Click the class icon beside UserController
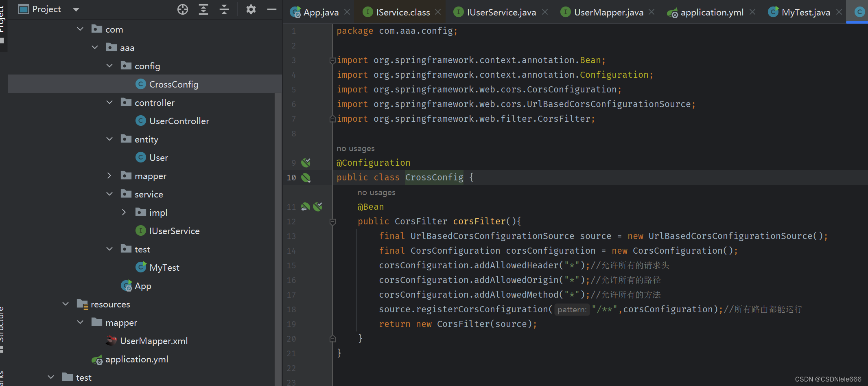Screen dimensions: 868x386 click(141, 121)
